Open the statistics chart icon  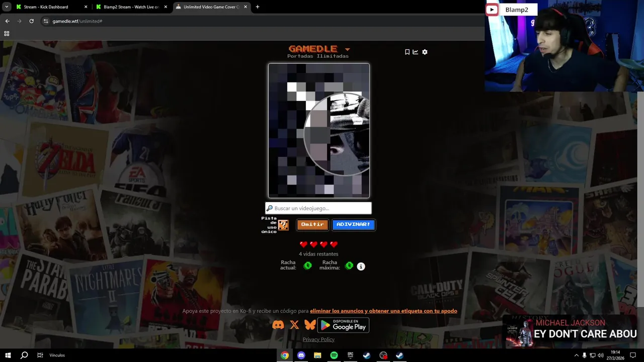pos(416,52)
